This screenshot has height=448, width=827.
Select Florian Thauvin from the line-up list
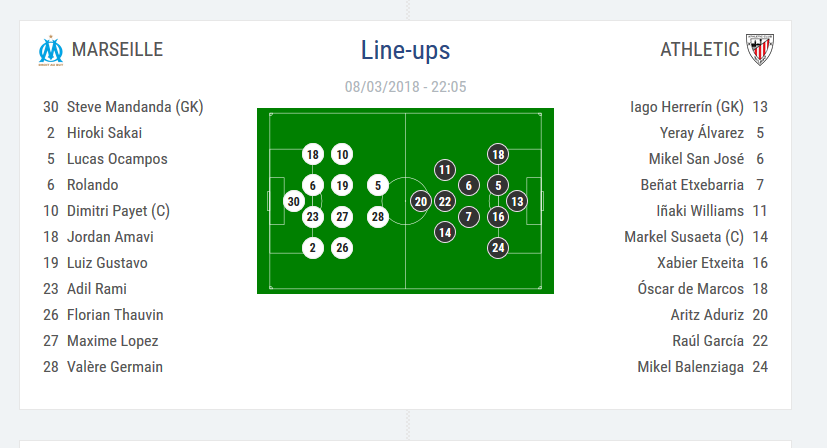pyautogui.click(x=115, y=315)
